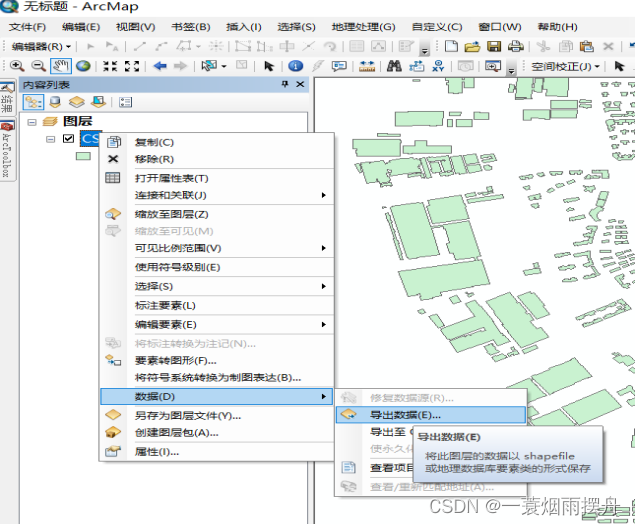This screenshot has width=636, height=525.
Task: Select the Measure ruler tool
Action: (x=367, y=66)
